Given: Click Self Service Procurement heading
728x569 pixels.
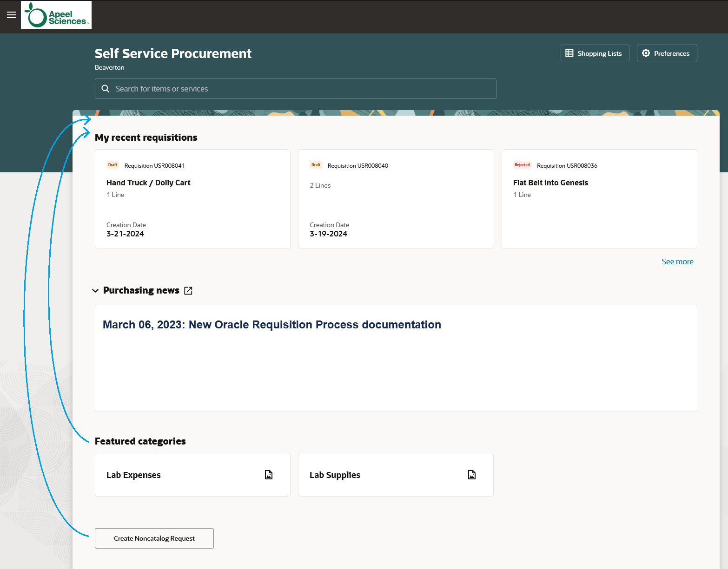Looking at the screenshot, I should click(173, 53).
